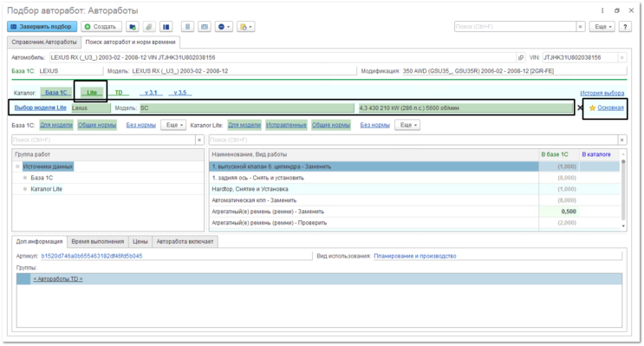
Task: Open the yellow document icon dropdown
Action: pos(246,27)
